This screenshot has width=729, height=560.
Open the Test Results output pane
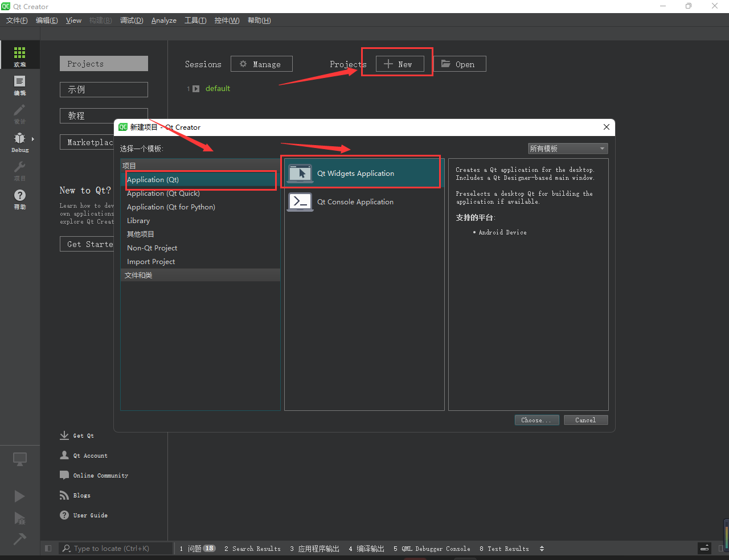point(504,549)
